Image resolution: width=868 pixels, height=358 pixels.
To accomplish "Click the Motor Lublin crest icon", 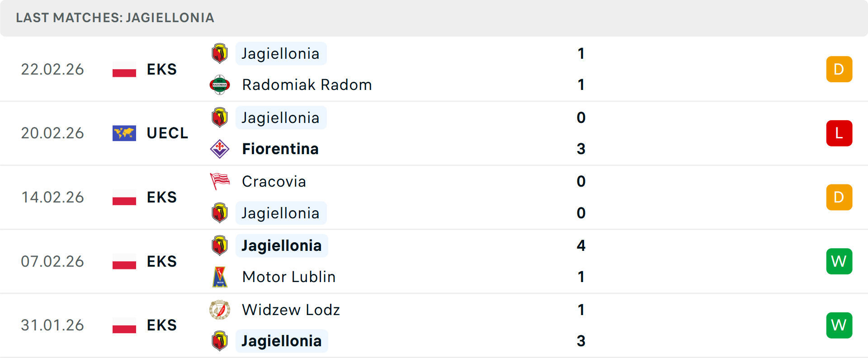I will point(220,277).
